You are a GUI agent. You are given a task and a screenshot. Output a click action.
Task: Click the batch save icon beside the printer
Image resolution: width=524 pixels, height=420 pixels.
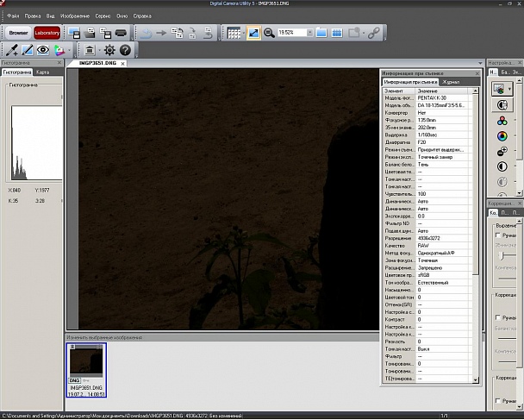[x=105, y=33]
